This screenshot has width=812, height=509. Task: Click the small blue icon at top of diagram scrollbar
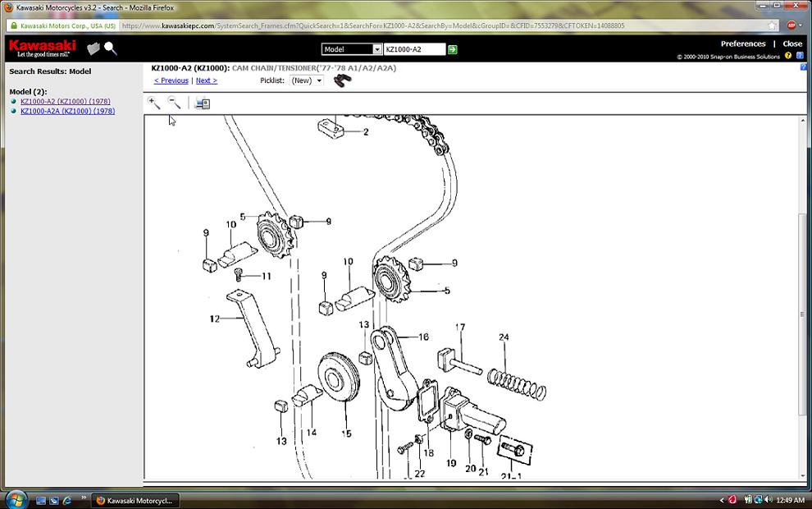pyautogui.click(x=803, y=66)
